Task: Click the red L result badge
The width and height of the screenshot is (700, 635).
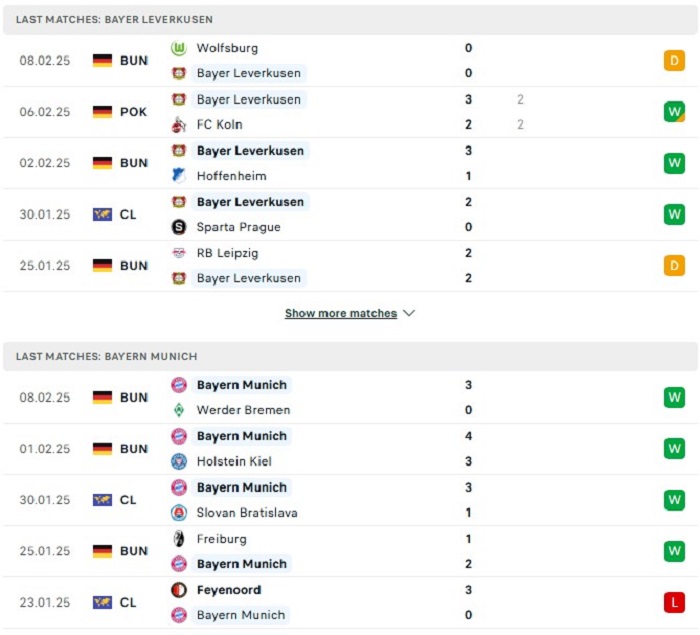Action: point(674,602)
